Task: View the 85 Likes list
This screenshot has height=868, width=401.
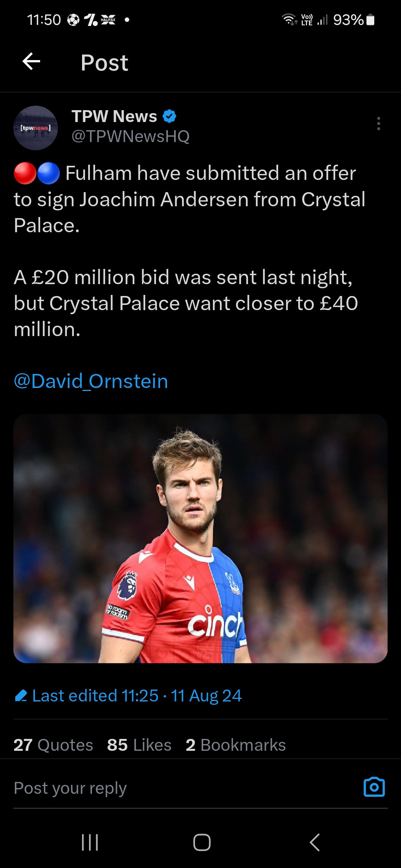Action: (x=139, y=745)
